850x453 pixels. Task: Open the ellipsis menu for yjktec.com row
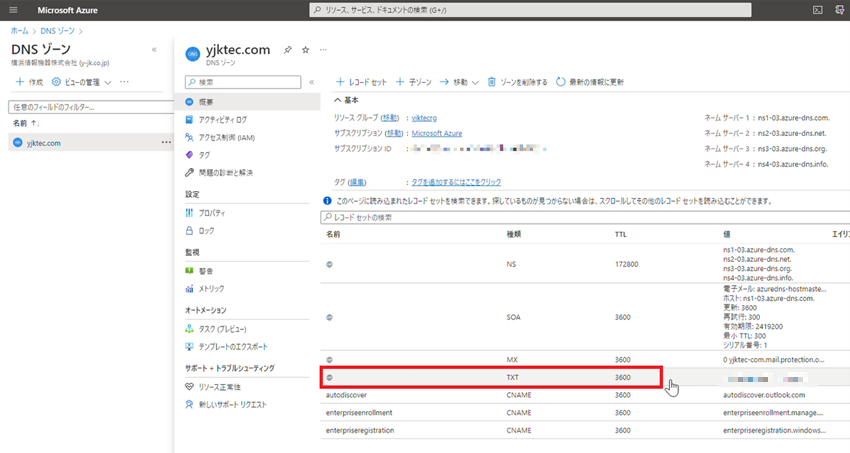[x=166, y=143]
